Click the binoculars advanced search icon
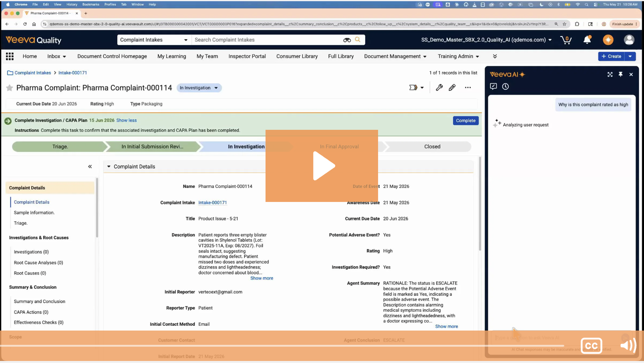This screenshot has height=363, width=644. point(347,40)
